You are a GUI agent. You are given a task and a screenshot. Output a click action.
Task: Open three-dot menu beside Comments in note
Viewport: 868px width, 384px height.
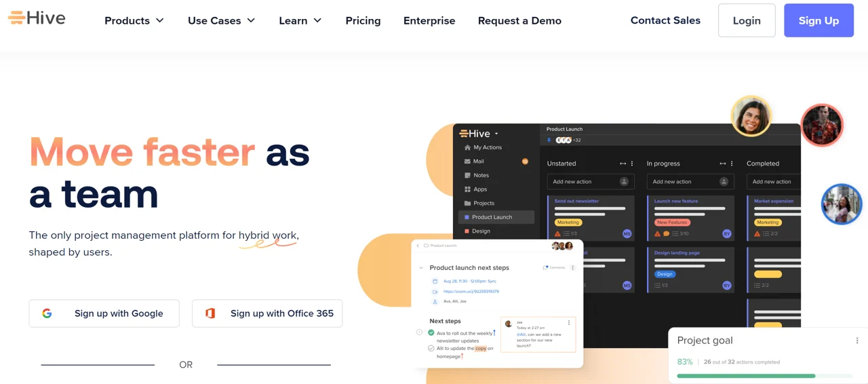pos(572,267)
